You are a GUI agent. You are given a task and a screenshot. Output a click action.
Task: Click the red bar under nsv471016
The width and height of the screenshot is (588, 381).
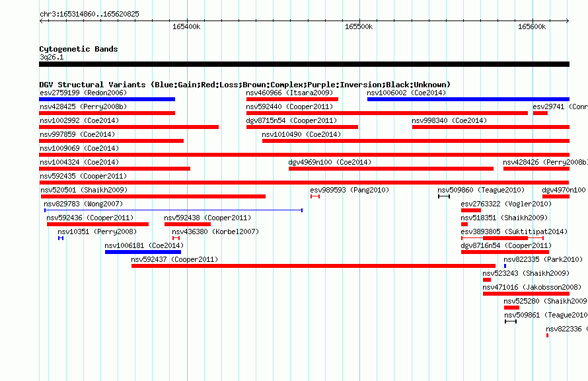click(x=526, y=294)
